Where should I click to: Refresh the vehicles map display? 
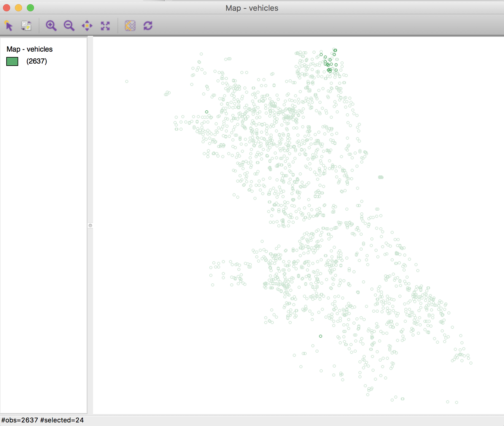(x=148, y=26)
